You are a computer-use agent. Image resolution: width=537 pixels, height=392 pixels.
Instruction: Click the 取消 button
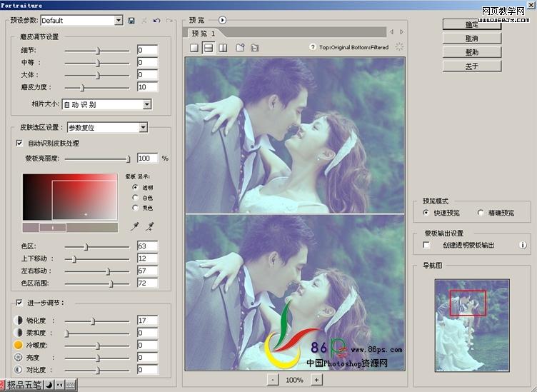point(472,39)
